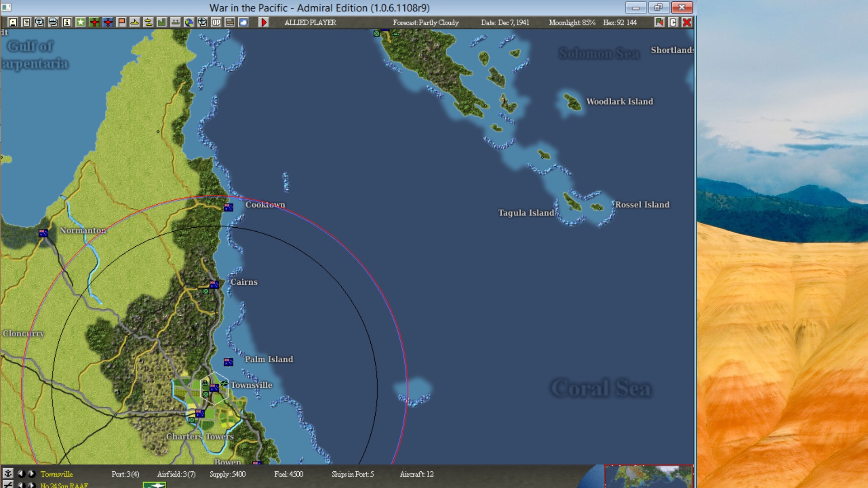Toggle the C icon in top bar
Image resolution: width=868 pixels, height=488 pixels.
pyautogui.click(x=673, y=22)
